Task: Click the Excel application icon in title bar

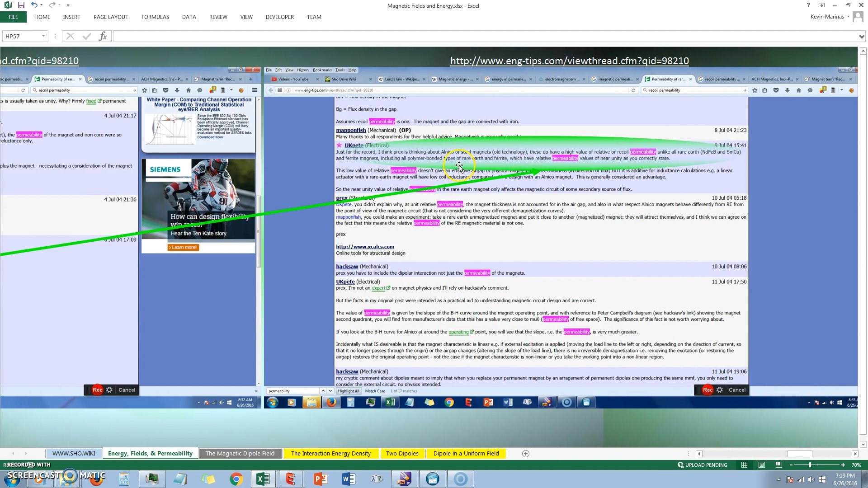Action: pos(8,5)
